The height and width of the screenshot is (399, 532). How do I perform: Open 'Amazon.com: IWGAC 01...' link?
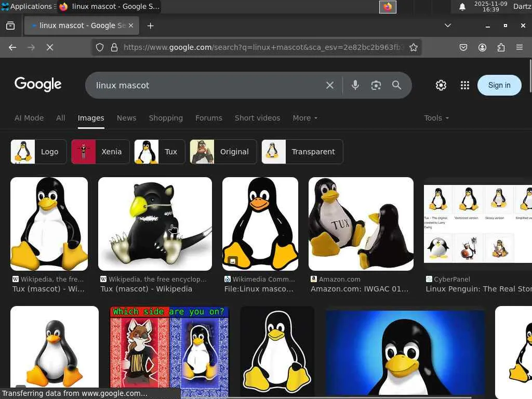click(x=360, y=289)
